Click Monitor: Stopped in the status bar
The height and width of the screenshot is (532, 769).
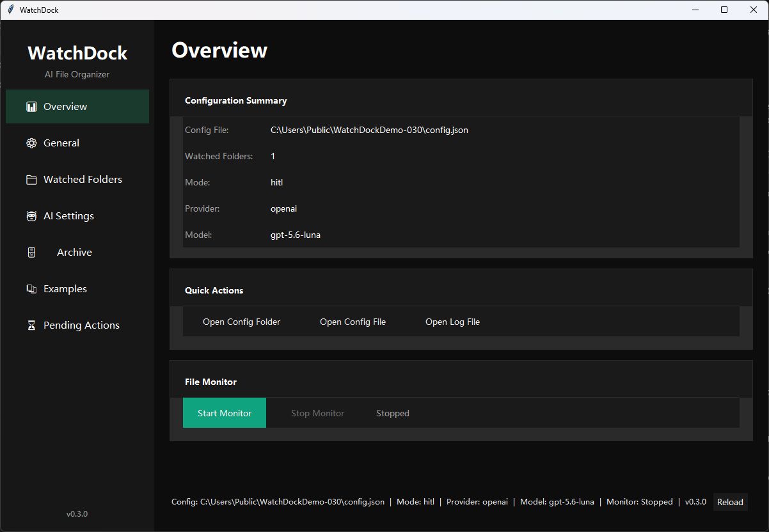pos(640,502)
